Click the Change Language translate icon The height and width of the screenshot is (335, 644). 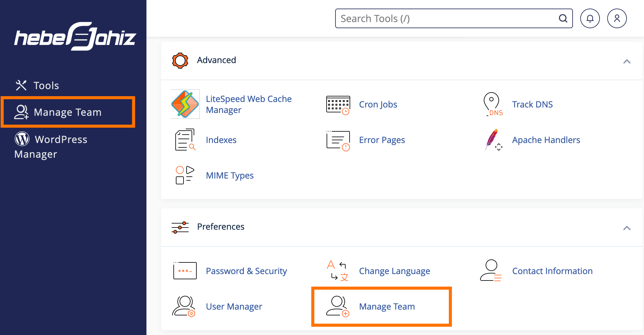point(338,270)
